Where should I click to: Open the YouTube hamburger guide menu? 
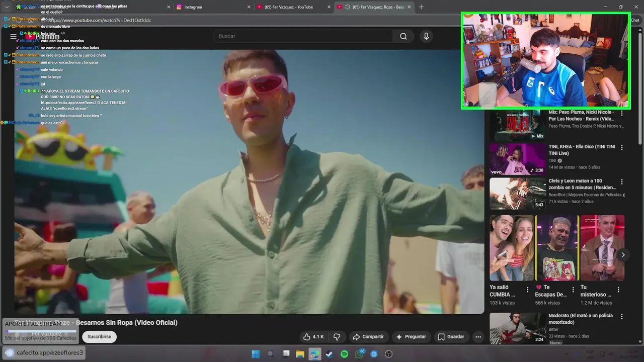[13, 36]
